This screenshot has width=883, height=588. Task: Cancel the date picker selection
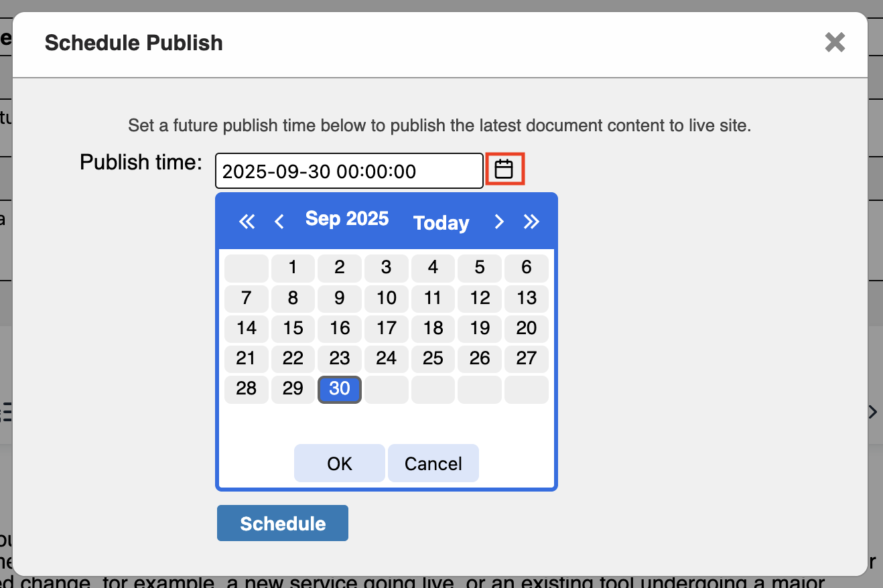(x=433, y=463)
